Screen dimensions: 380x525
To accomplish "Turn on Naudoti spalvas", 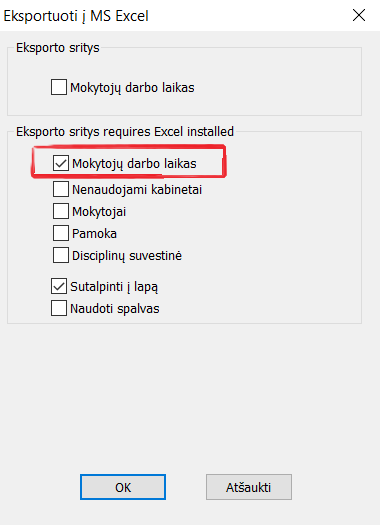I will click(59, 308).
